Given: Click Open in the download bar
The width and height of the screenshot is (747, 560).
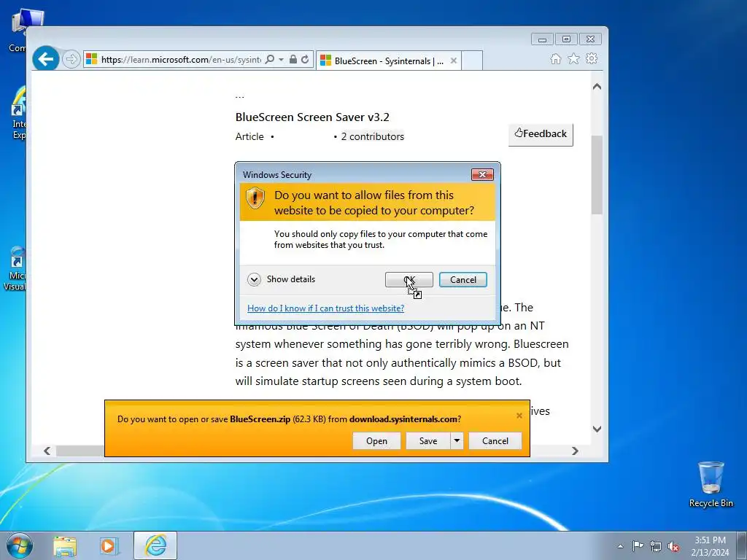Looking at the screenshot, I should pyautogui.click(x=376, y=441).
